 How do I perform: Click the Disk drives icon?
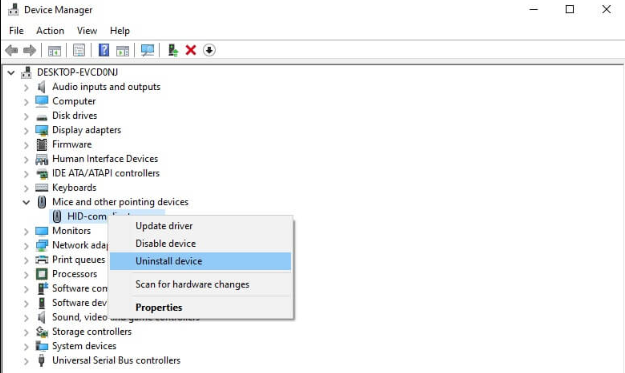41,117
